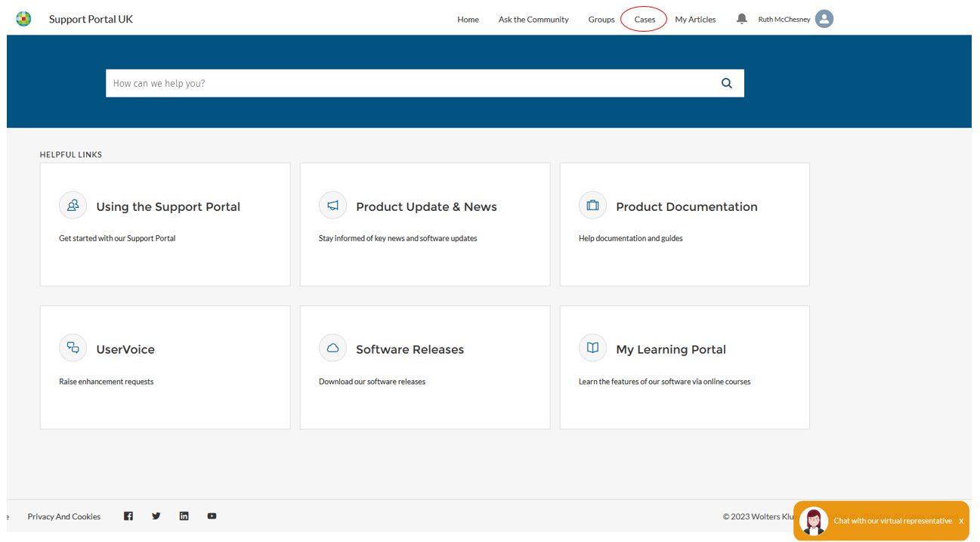Open the Twitter icon in the footer
This screenshot has width=980, height=542.
coord(156,516)
